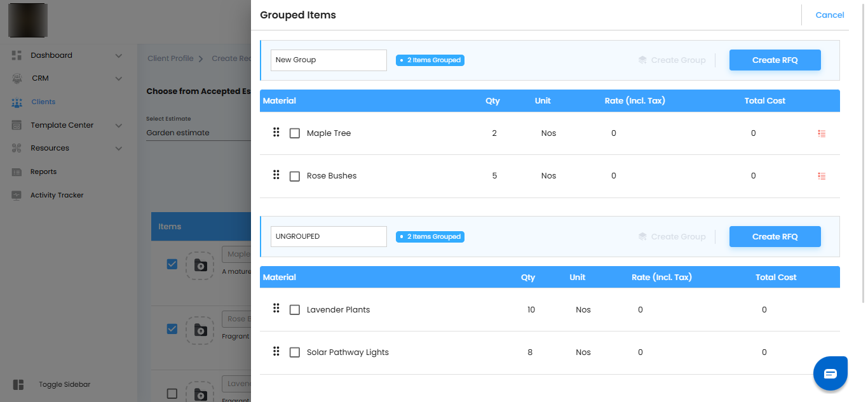Screen dimensions: 868x402
Task: Open the Clients menu item
Action: tap(43, 102)
